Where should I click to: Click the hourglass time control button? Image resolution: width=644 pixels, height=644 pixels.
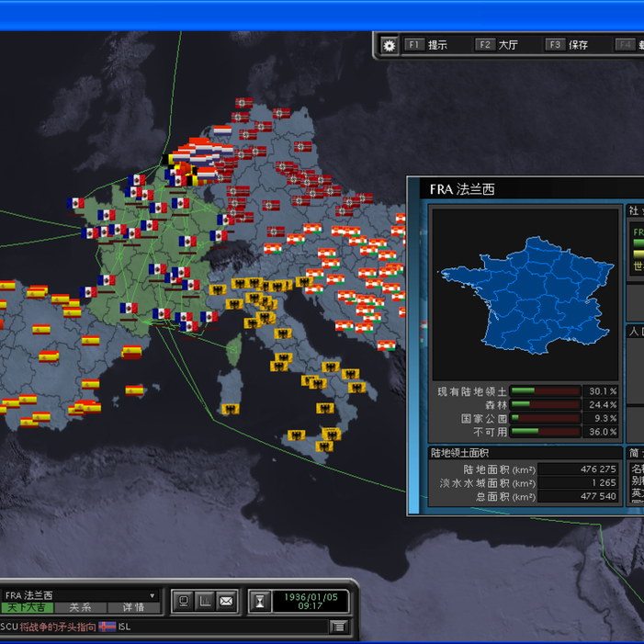pyautogui.click(x=260, y=602)
